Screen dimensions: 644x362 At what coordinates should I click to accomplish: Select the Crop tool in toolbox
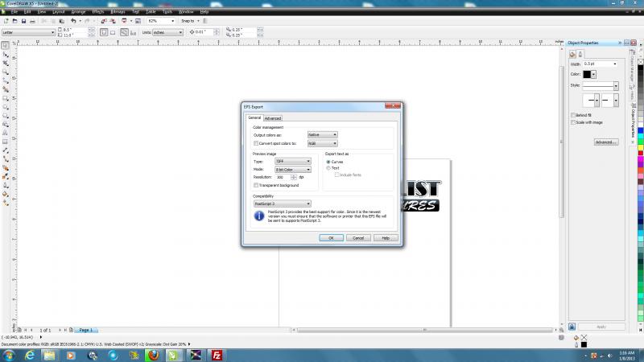[6, 64]
